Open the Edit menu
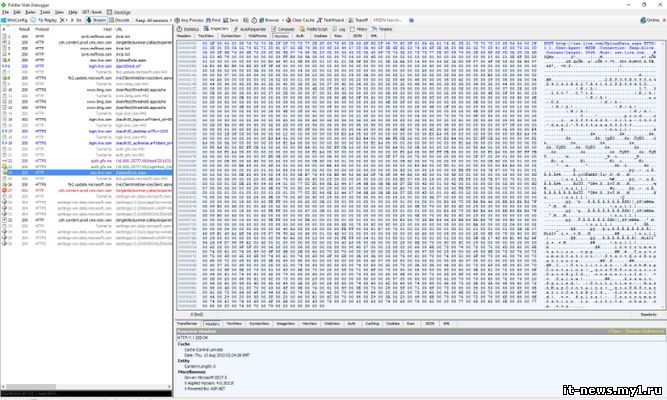 17,12
